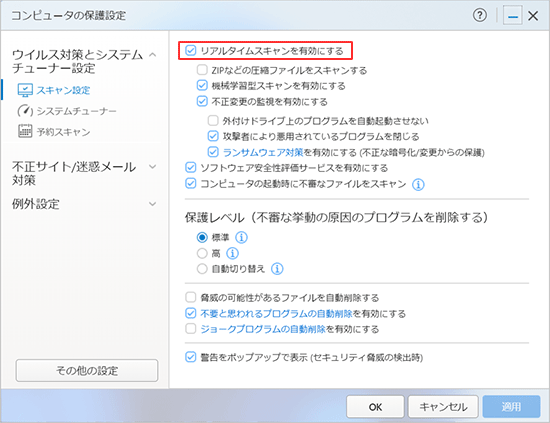Click the キャンセル button
This screenshot has height=423, width=550.
tap(443, 407)
